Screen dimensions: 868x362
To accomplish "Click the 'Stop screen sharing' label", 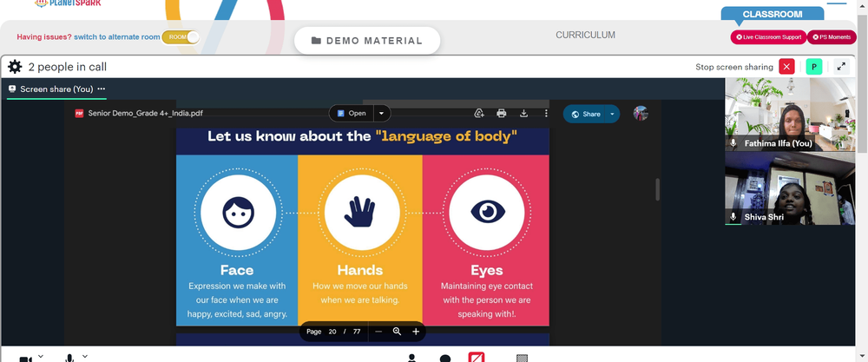I will coord(734,67).
